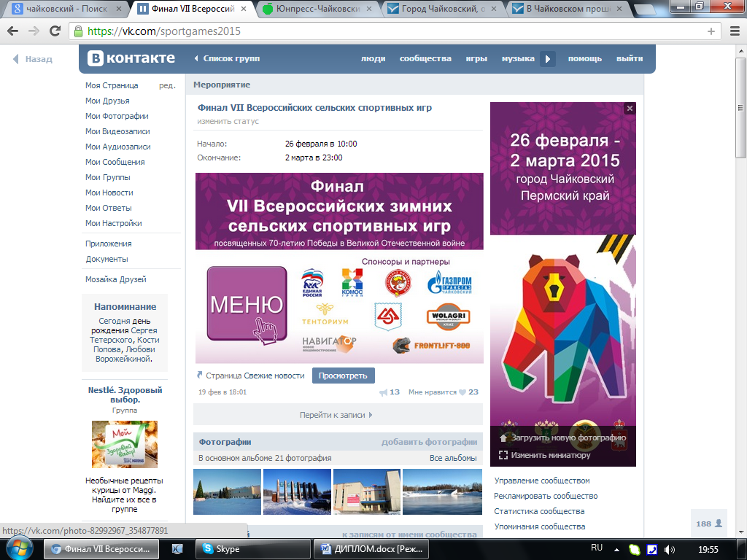Viewport: 747px width, 560px height.
Task: Click the volume speaker tray icon
Action: pyautogui.click(x=670, y=550)
